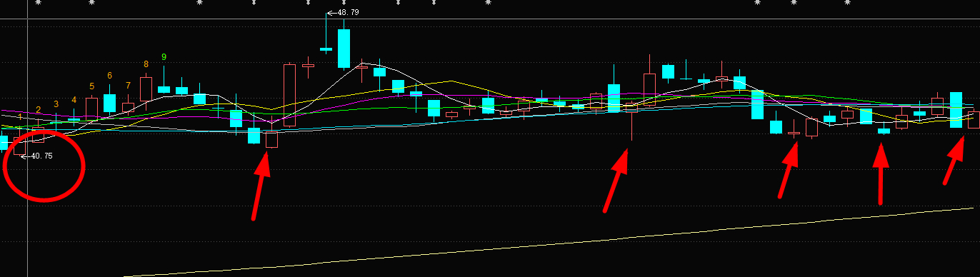Select the orange count label 6
This screenshot has height=277, width=980.
point(110,76)
